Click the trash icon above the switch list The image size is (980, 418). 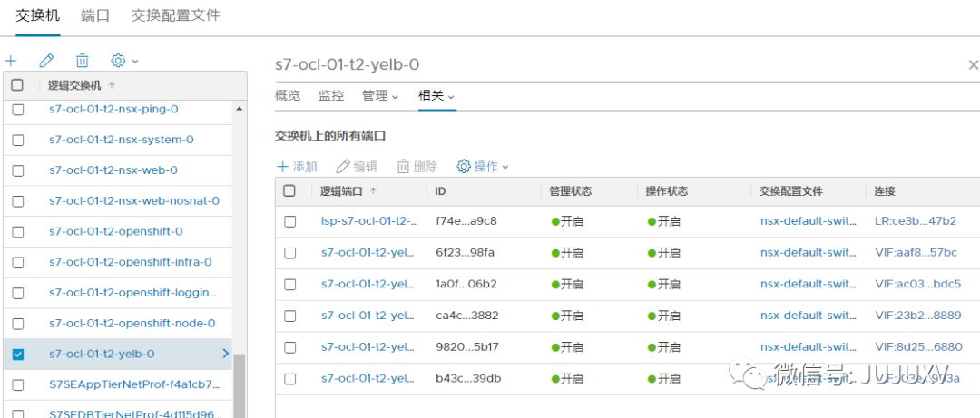[x=83, y=61]
